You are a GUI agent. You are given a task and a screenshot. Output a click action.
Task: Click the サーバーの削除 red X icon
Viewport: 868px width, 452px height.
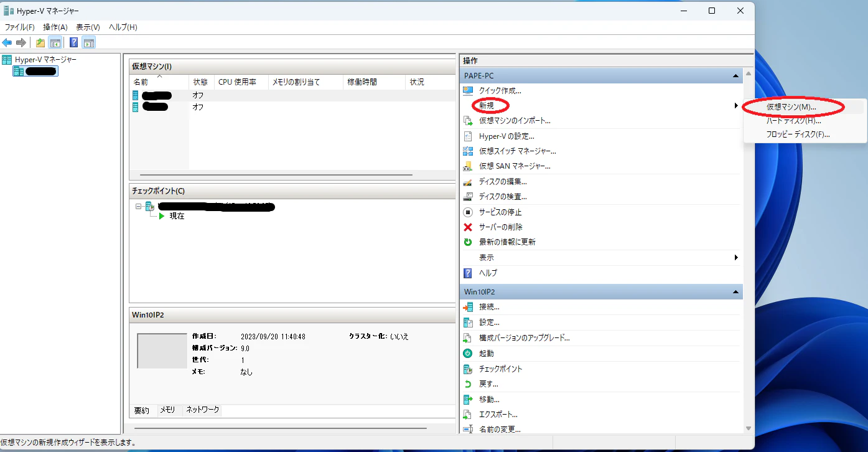(467, 227)
